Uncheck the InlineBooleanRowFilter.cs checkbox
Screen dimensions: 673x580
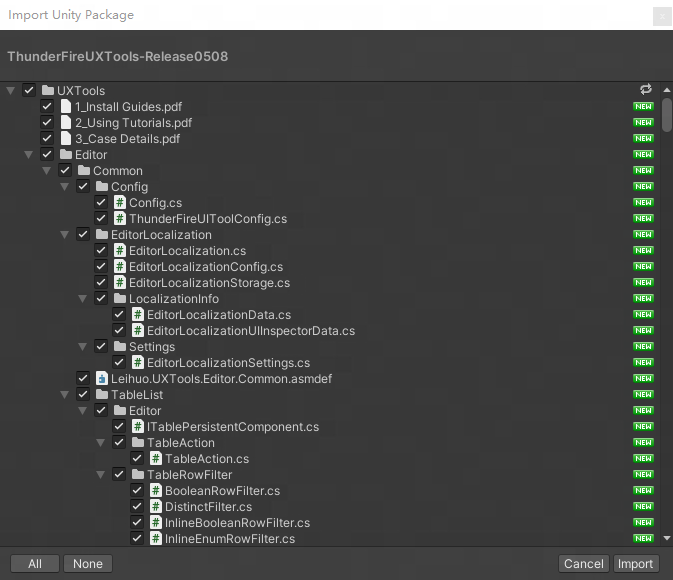(x=137, y=522)
